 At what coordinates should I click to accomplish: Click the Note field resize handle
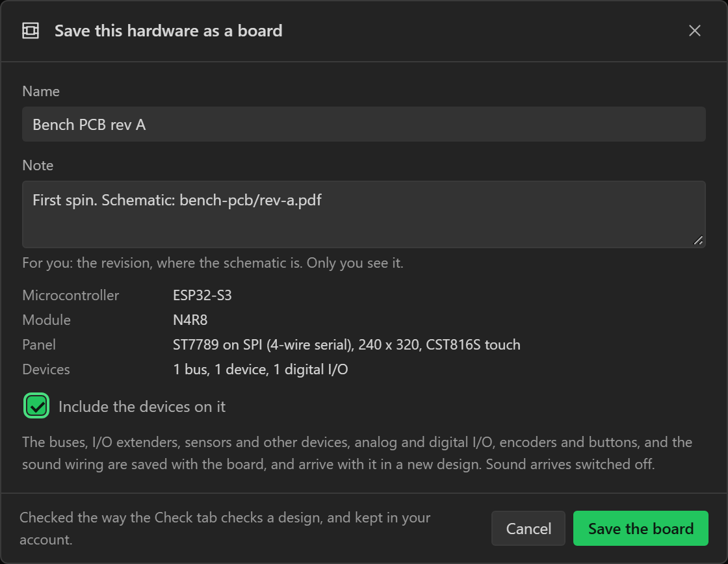pos(698,240)
